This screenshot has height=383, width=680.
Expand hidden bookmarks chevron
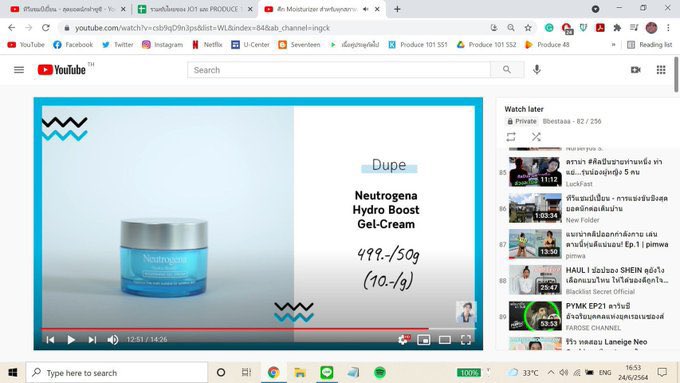[613, 45]
